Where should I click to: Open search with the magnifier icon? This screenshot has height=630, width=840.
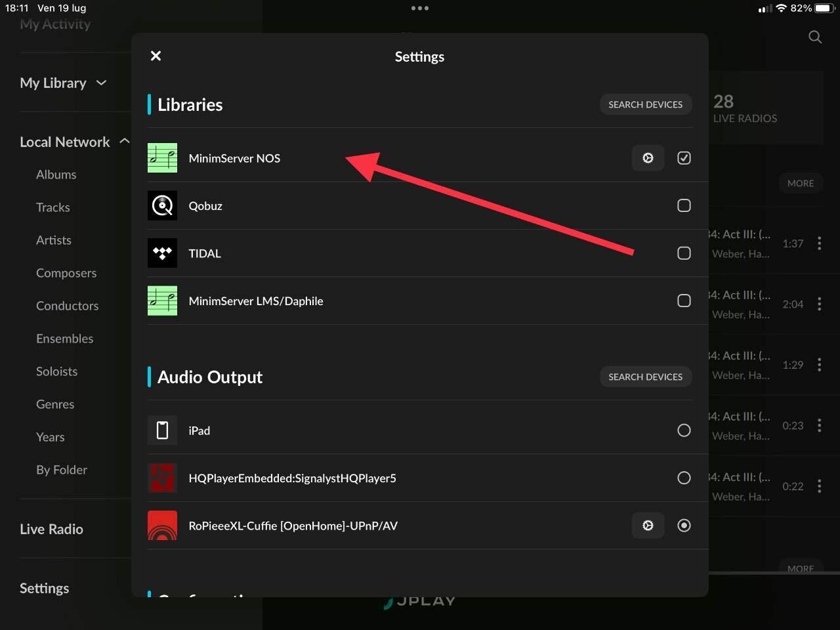click(815, 37)
